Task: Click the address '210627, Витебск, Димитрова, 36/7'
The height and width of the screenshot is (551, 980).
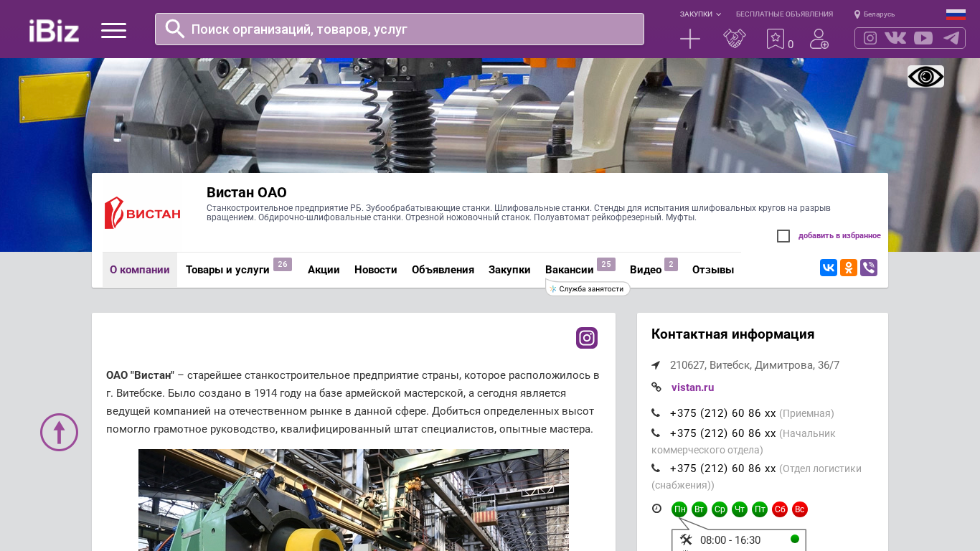Action: pos(755,365)
